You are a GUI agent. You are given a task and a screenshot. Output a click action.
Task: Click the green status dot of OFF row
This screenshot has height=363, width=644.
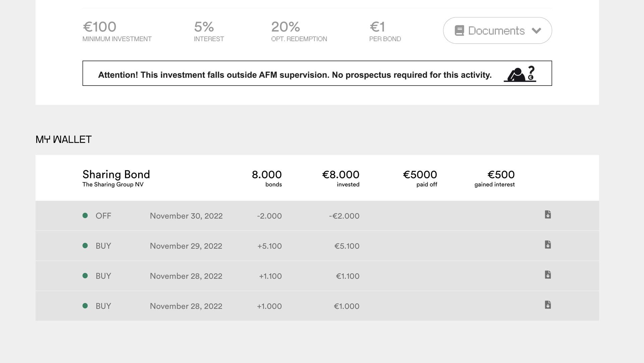(x=85, y=216)
